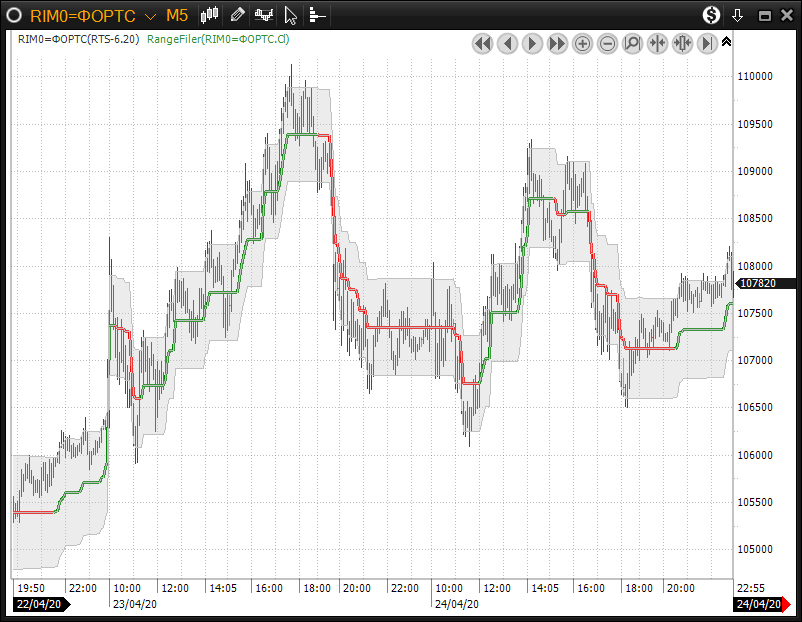The image size is (802, 622).
Task: Jump to latest bar with skip-to-end button
Action: 707,43
